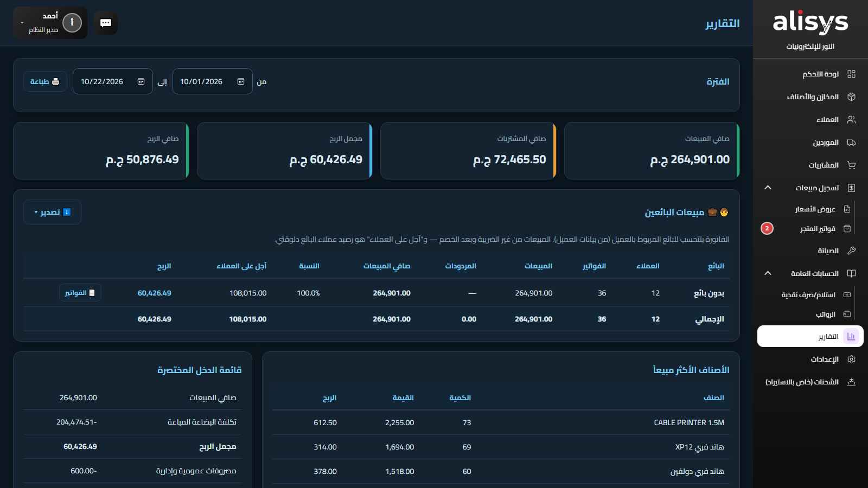This screenshot has height=488, width=868.
Task: Click the 100.0% percentage cell
Action: 308,293
